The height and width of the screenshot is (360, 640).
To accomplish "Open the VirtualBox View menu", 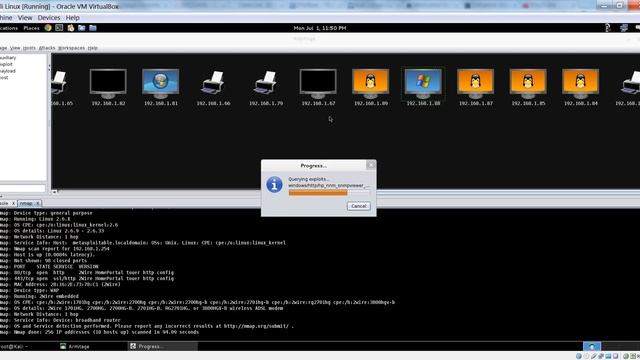I will pos(24,18).
